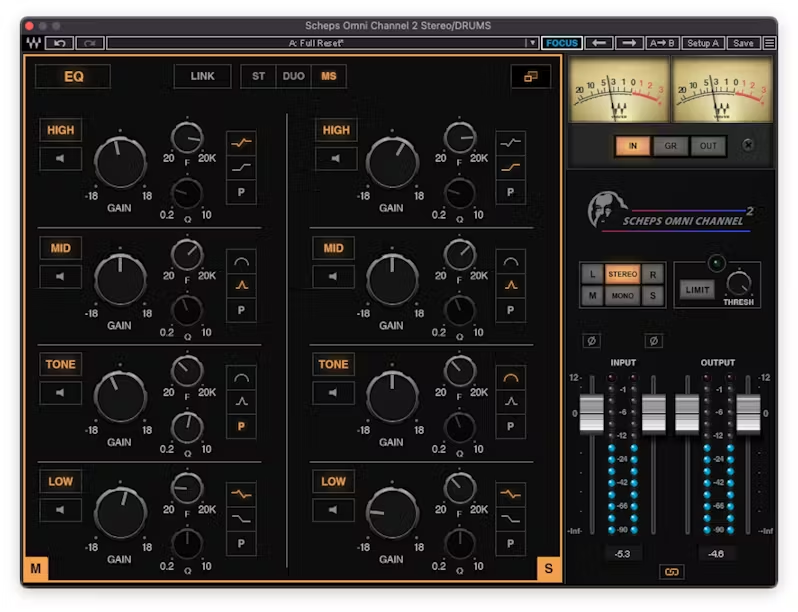Open the preset dropdown arrow
Screen dimensions: 798x612
click(531, 43)
